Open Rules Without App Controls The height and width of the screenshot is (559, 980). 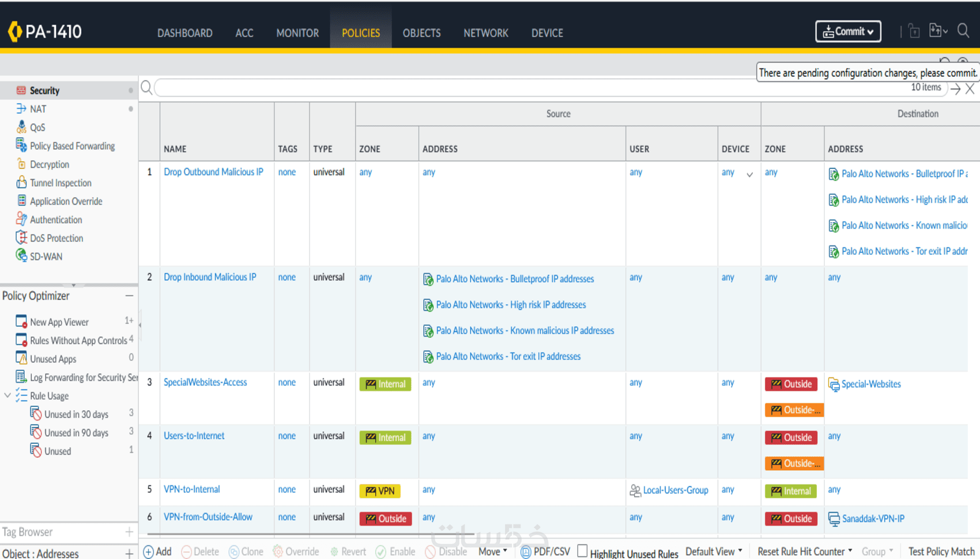(78, 341)
